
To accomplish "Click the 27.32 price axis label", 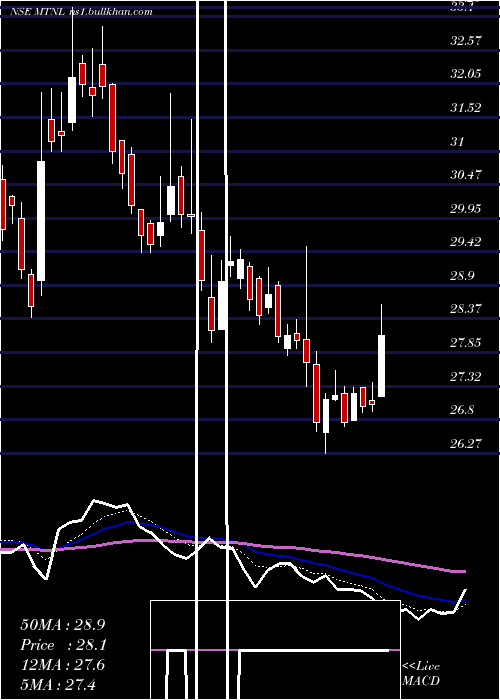I will pyautogui.click(x=466, y=377).
